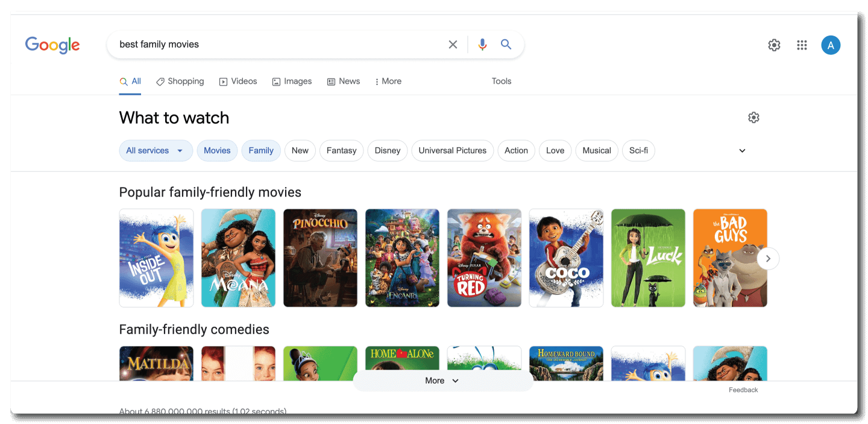Open settings gear in the top header
Screen dimensions: 868x424
click(x=774, y=45)
